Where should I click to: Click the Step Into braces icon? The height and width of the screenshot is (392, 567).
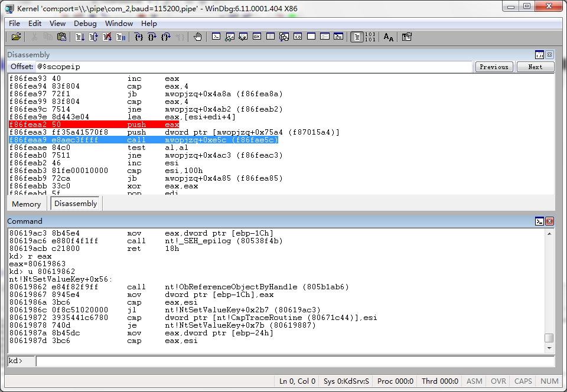point(138,37)
